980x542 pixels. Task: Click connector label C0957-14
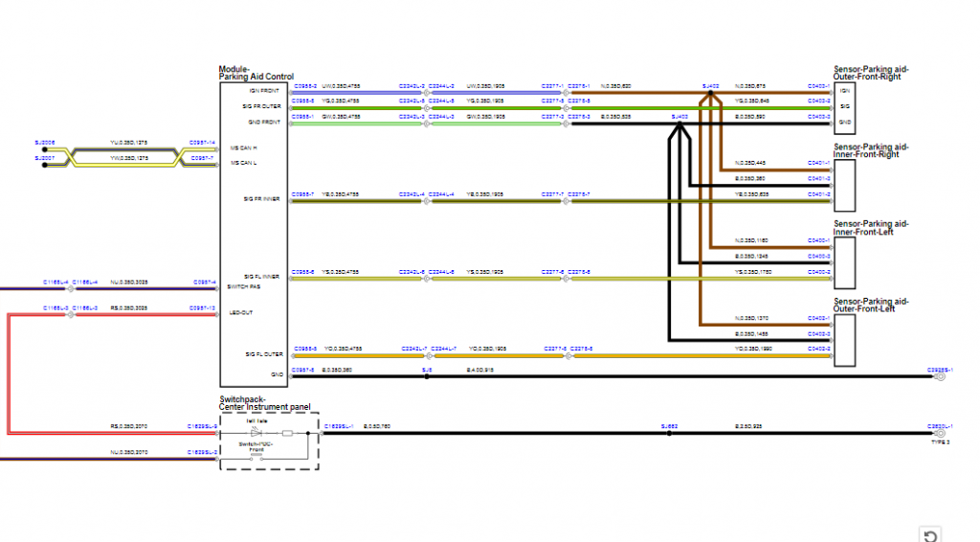coord(203,143)
